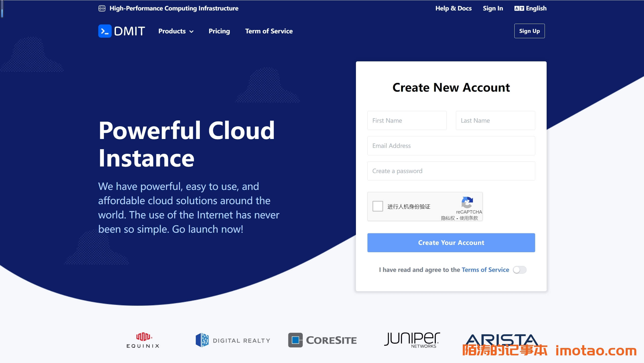644x363 pixels.
Task: Click Sign In link
Action: click(x=493, y=8)
